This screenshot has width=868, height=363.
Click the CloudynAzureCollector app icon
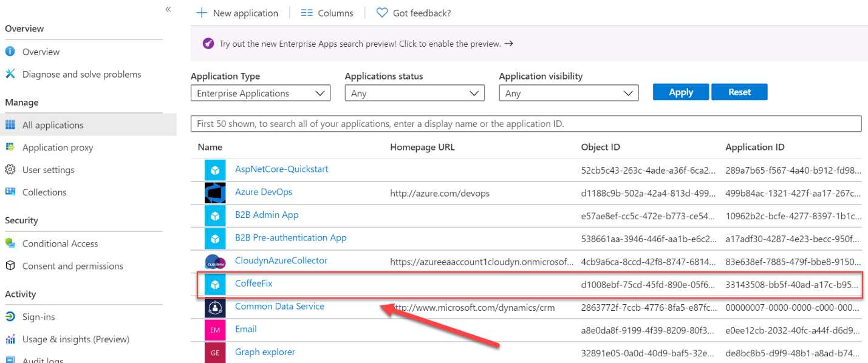point(216,260)
